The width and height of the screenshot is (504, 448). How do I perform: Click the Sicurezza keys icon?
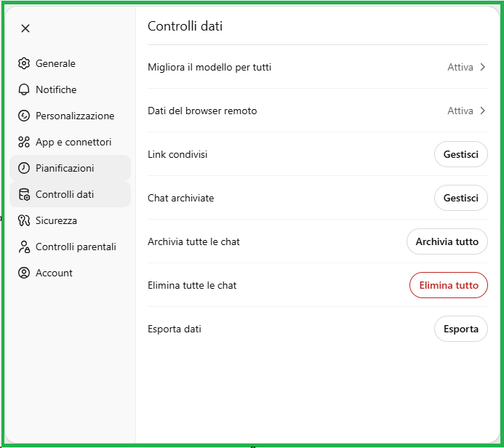pos(24,220)
